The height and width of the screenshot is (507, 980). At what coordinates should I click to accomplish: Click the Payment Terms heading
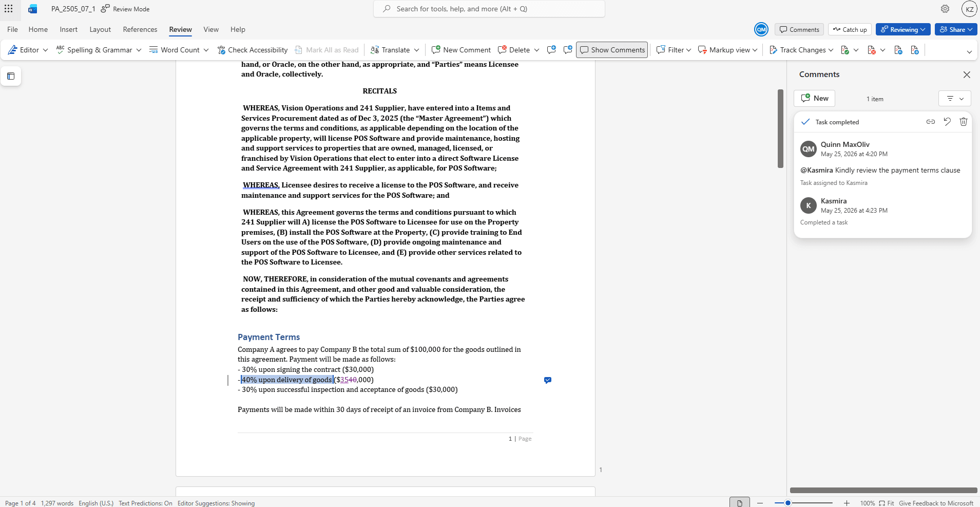(268, 337)
